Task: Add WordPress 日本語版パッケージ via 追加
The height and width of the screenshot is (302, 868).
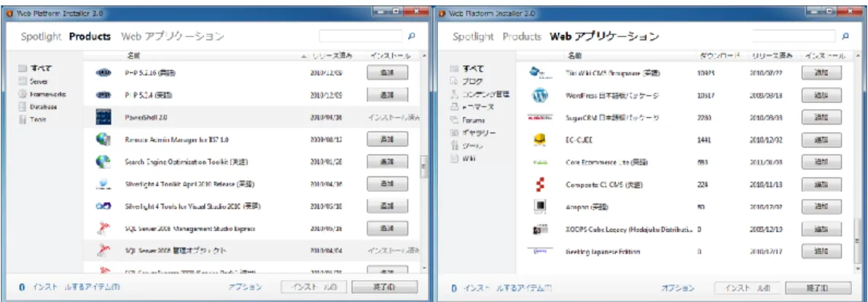Action: [x=821, y=96]
